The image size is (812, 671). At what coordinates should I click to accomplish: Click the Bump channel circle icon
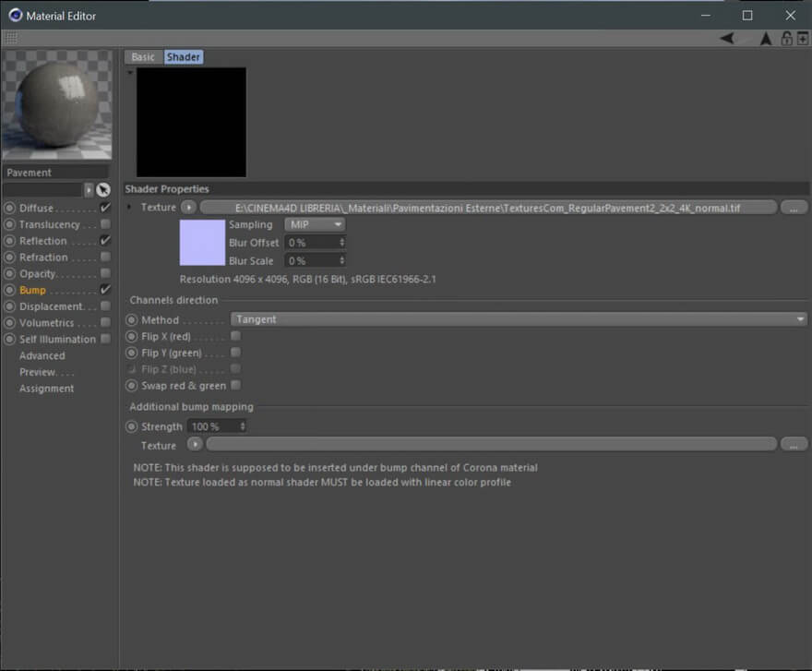[9, 290]
